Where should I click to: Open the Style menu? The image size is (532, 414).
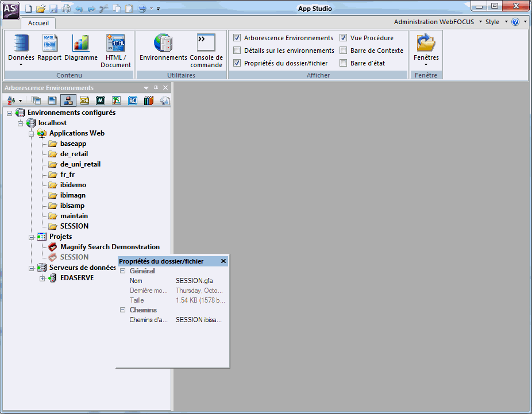(x=496, y=22)
